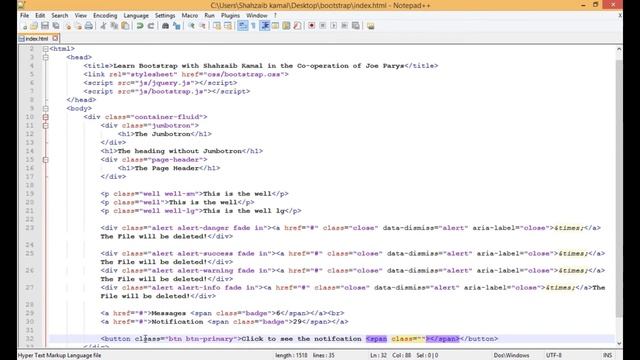This screenshot has width=640, height=360.
Task: Click the Paste clipboard icon
Action: point(125,26)
